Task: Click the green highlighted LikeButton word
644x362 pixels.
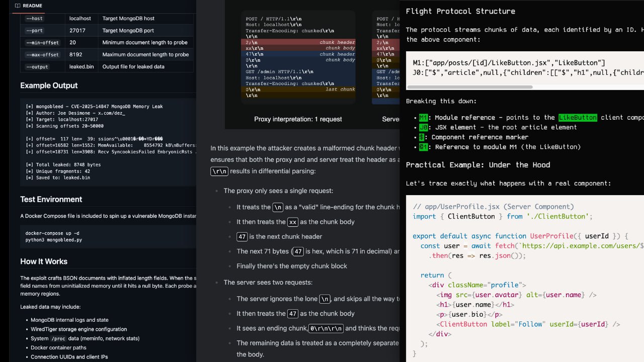Action: (x=578, y=118)
